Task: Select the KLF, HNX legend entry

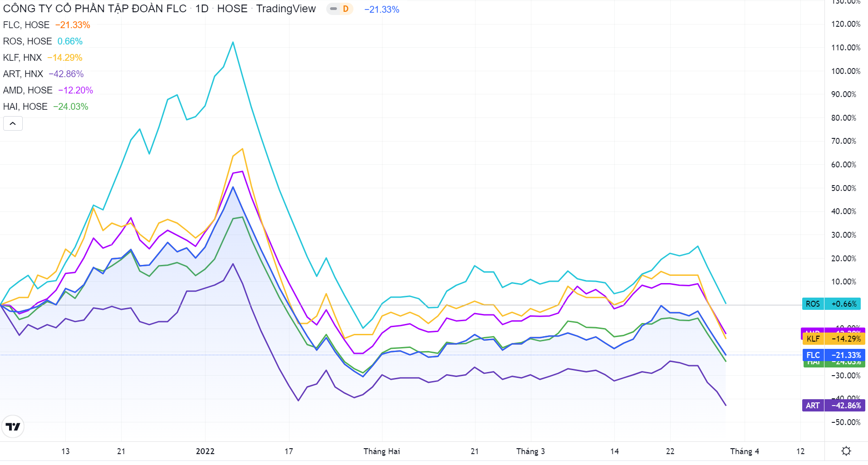Action: (22, 58)
